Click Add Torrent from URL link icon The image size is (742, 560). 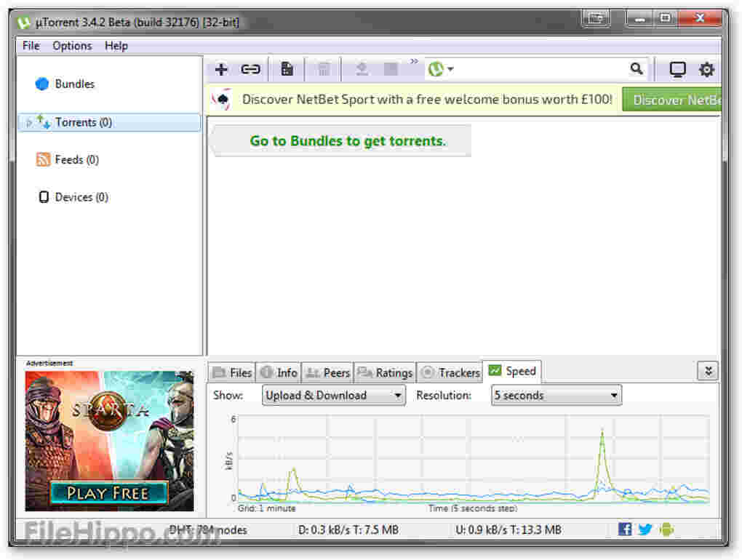(x=250, y=69)
